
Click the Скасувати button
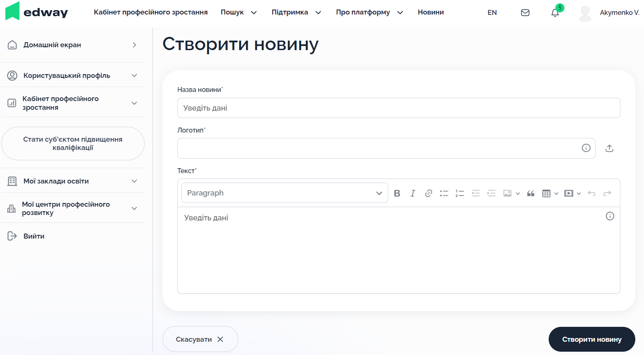point(200,339)
